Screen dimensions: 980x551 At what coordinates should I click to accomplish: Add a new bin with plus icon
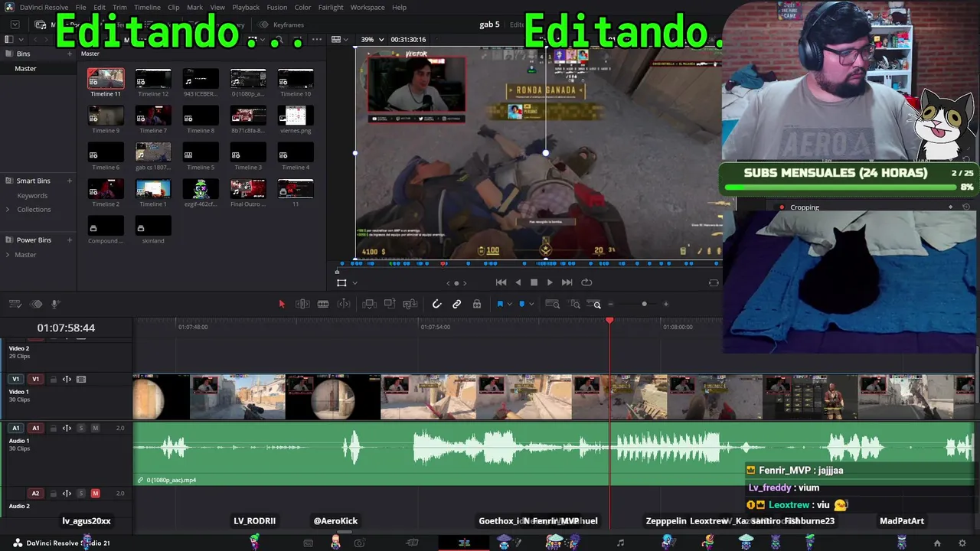tap(70, 54)
